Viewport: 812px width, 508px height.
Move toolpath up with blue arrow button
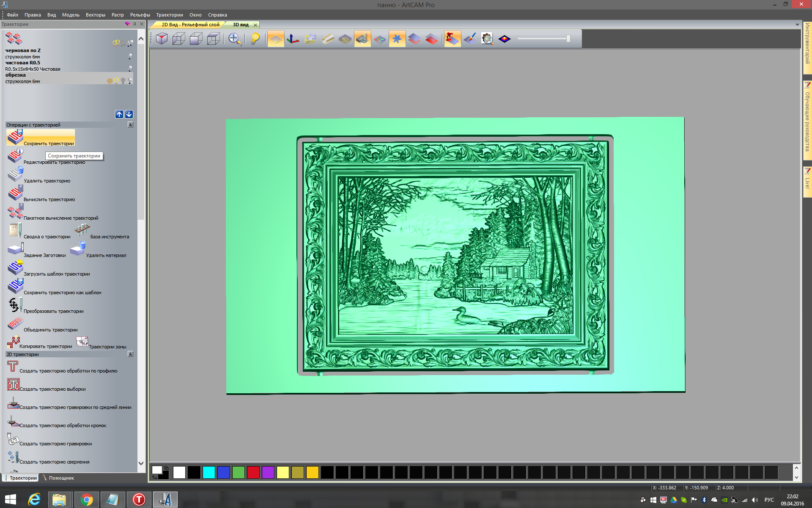coord(119,114)
